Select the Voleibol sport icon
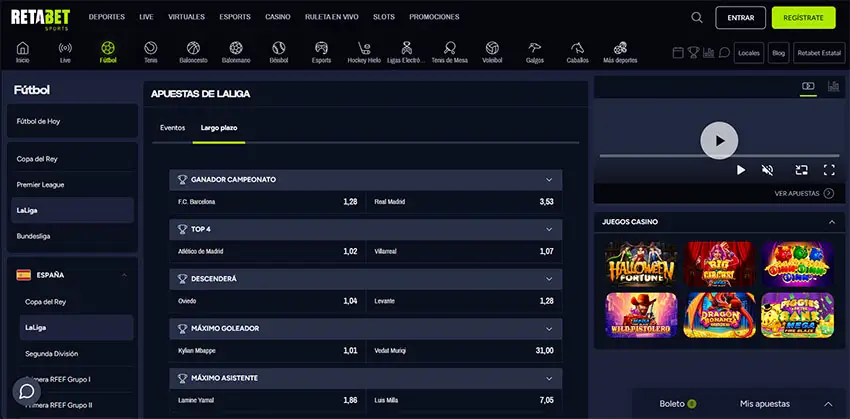The image size is (850, 419). 492,48
